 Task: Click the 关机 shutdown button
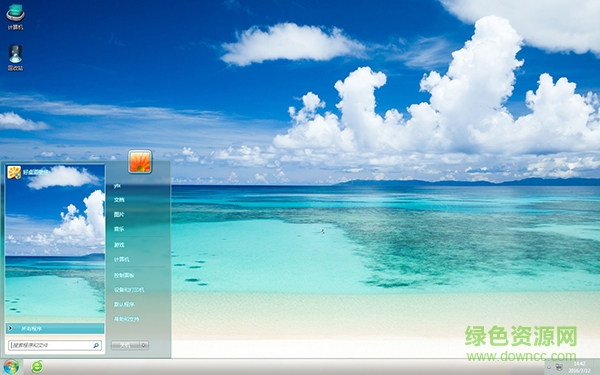click(125, 345)
